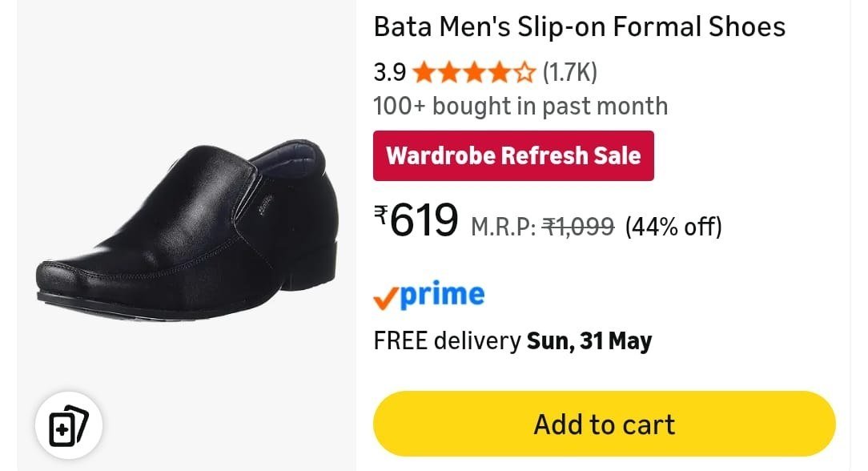
Task: Click the M.R.P. label
Action: click(x=503, y=227)
